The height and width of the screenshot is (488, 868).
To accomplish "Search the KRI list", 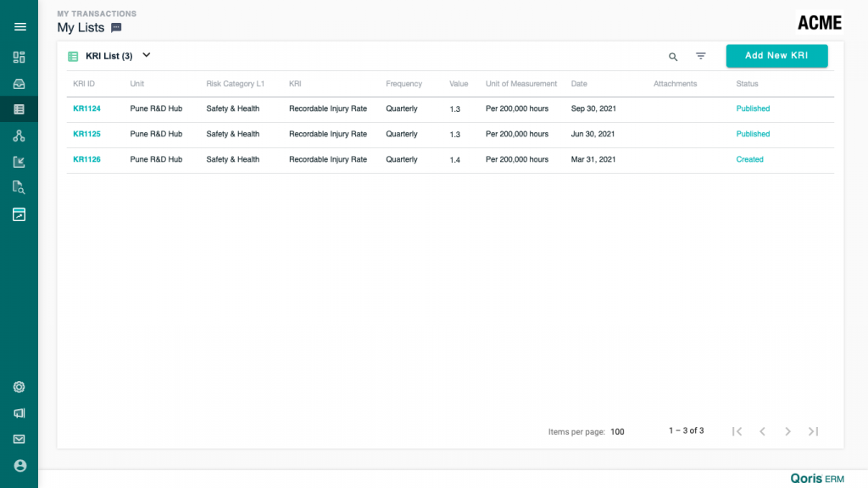I will (672, 57).
